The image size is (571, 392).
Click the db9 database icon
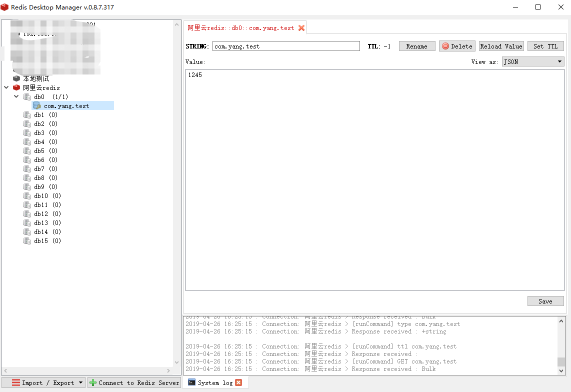pos(27,186)
